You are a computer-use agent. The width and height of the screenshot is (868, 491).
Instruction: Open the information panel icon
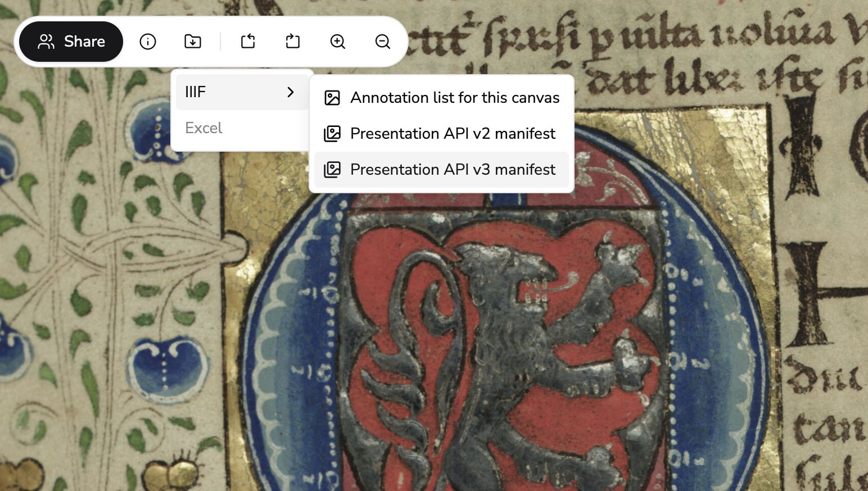click(x=148, y=42)
